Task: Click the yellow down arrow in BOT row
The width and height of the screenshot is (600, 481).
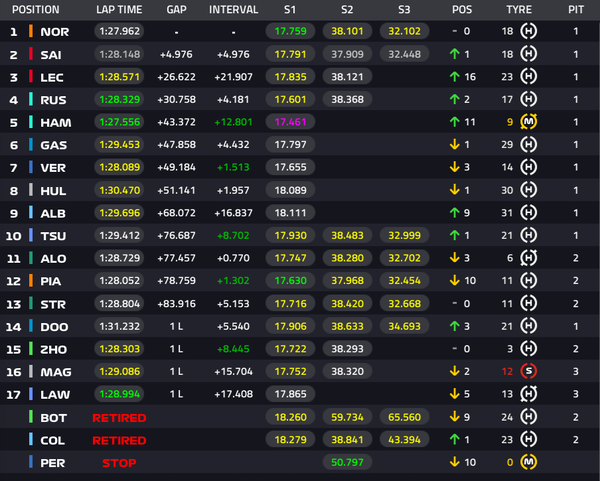Action: (455, 417)
